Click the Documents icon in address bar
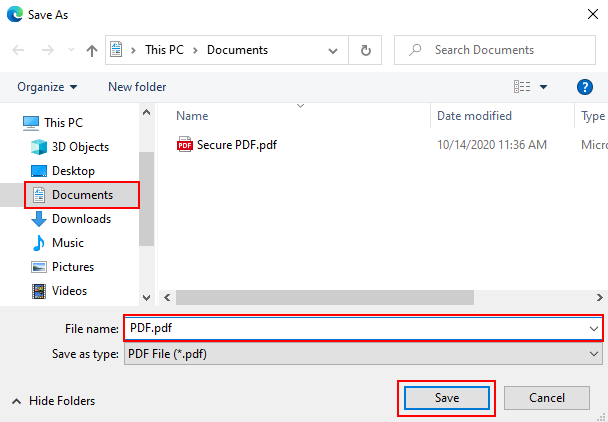 116,50
